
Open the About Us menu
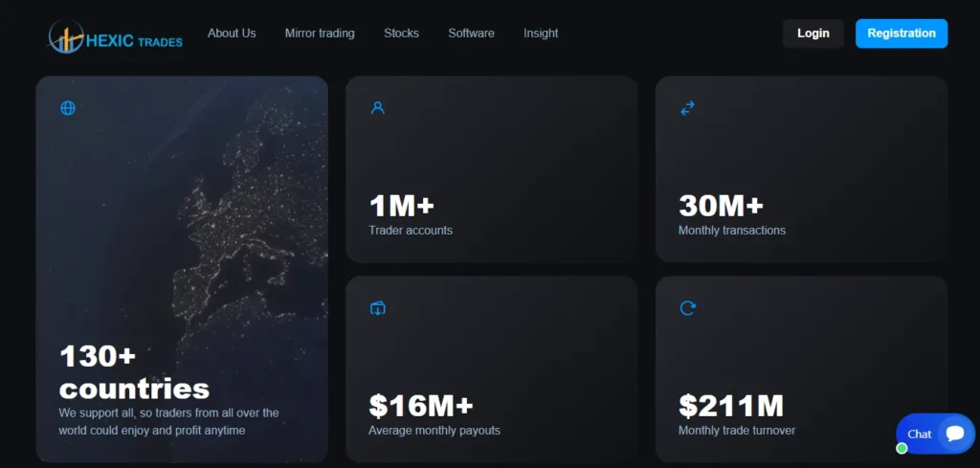[x=232, y=33]
